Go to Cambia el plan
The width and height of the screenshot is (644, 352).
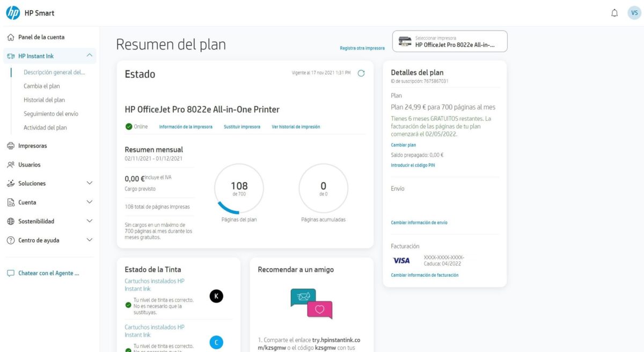click(x=42, y=86)
